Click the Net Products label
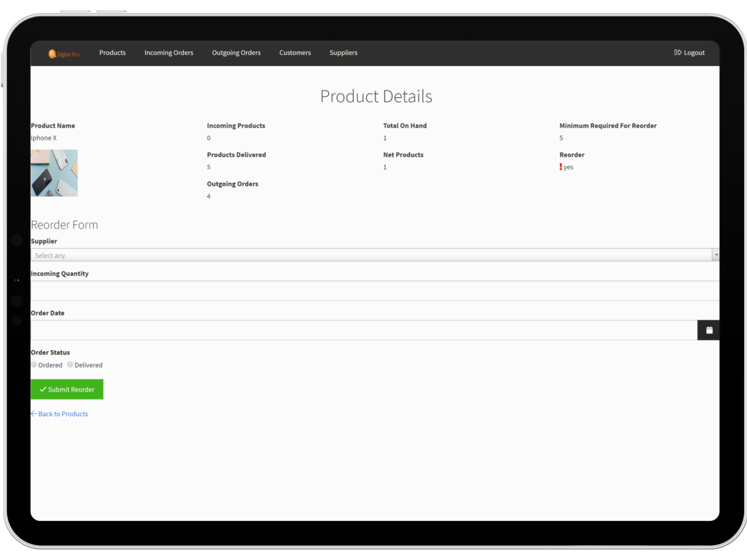747x560 pixels. pyautogui.click(x=403, y=155)
